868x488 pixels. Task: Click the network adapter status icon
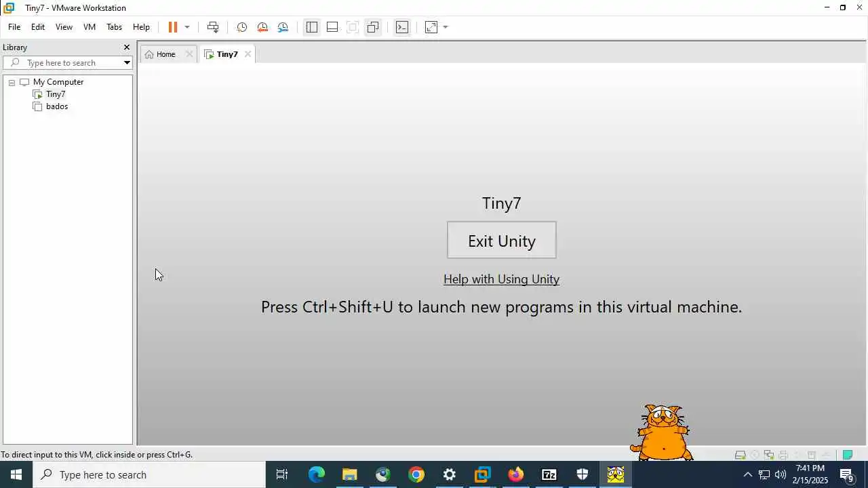pos(769,455)
